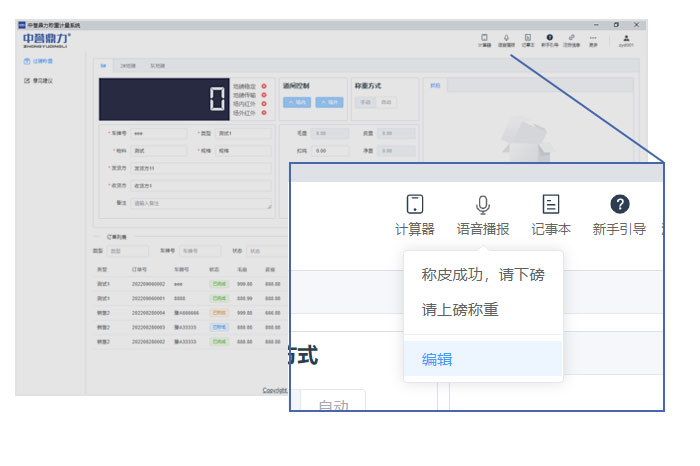Select 请上磅称重 from the voice menu
This screenshot has height=466, width=700.
[460, 310]
